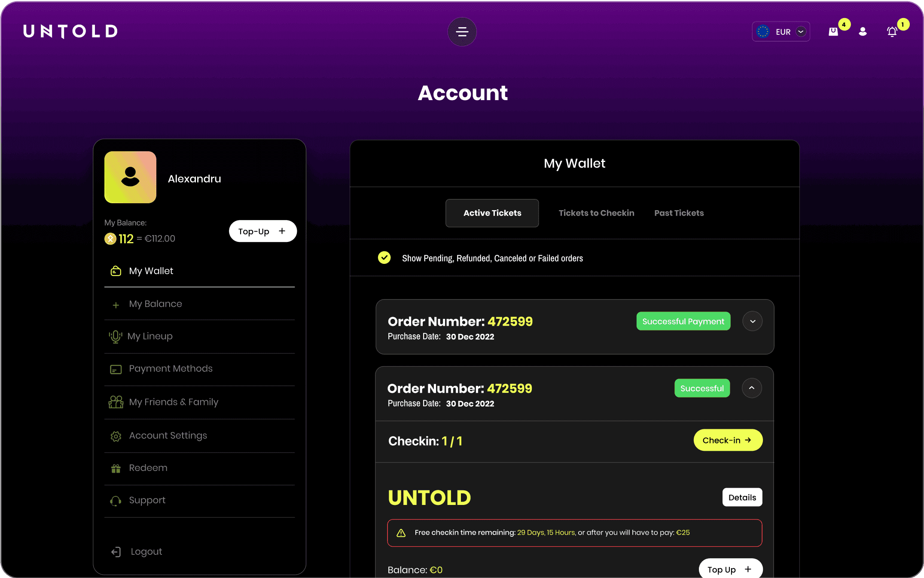Open Payment Methods in the sidebar

(171, 369)
